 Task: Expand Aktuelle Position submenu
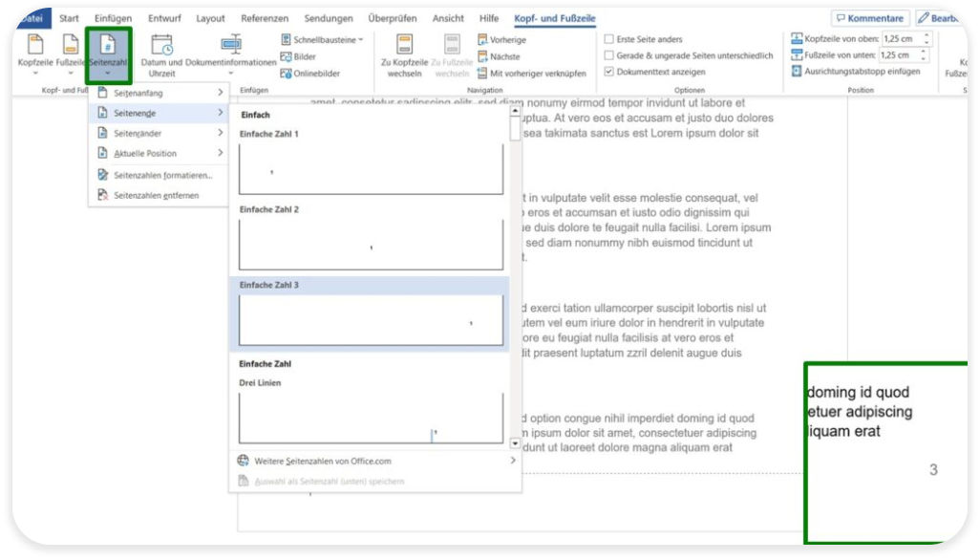[x=159, y=153]
